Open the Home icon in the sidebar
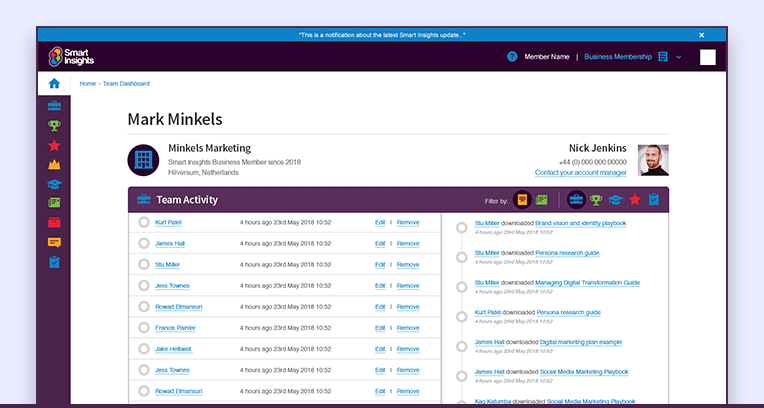The height and width of the screenshot is (408, 764). point(54,83)
